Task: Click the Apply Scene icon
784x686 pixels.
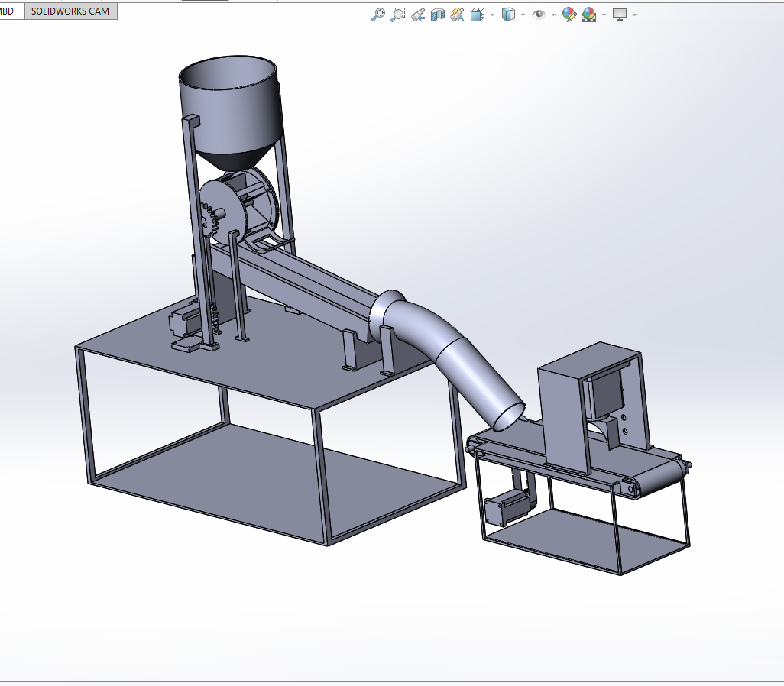Action: [589, 15]
